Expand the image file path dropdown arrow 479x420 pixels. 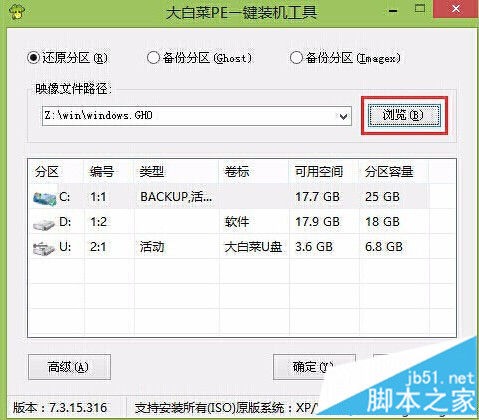pyautogui.click(x=343, y=116)
